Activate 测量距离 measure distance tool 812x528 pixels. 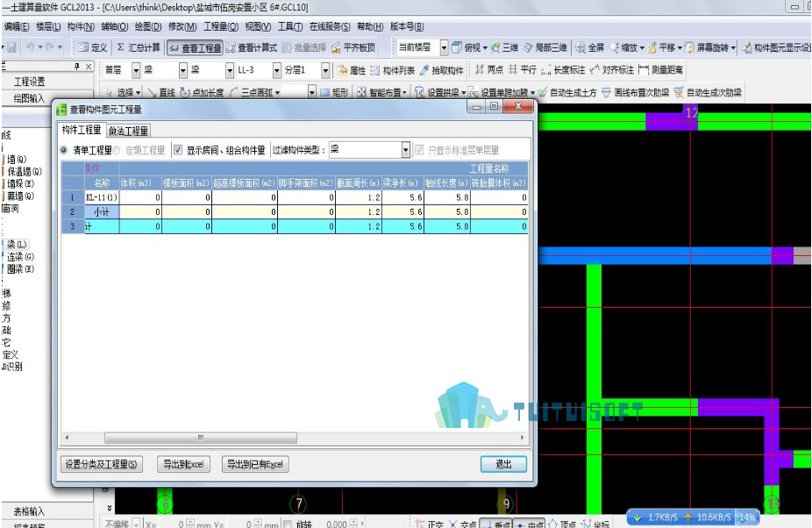(661, 69)
